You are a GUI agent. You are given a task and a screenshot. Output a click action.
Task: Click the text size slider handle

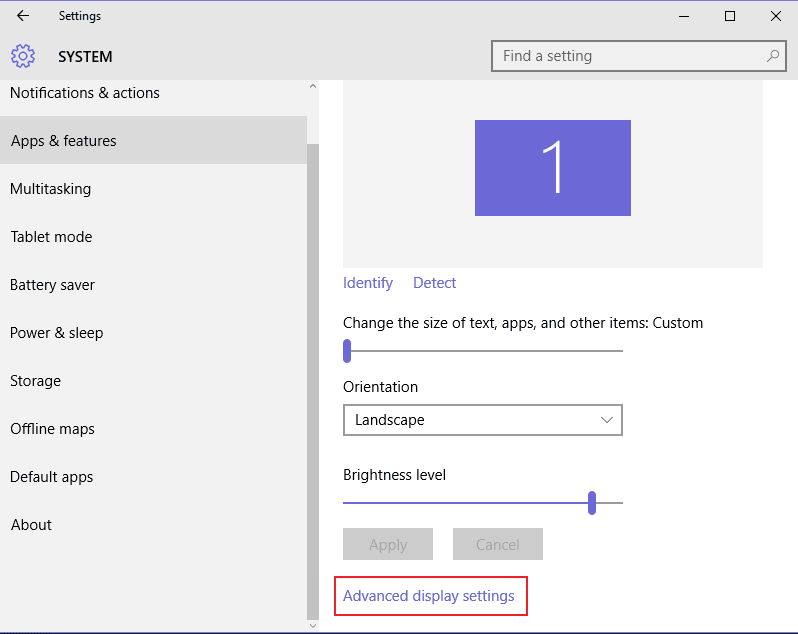347,351
